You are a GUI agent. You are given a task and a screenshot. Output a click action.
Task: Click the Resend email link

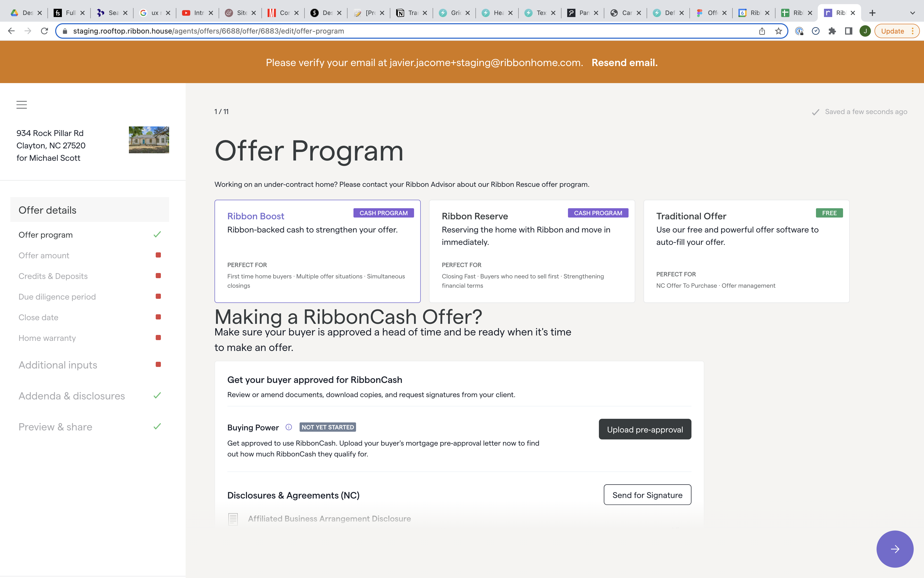click(624, 62)
